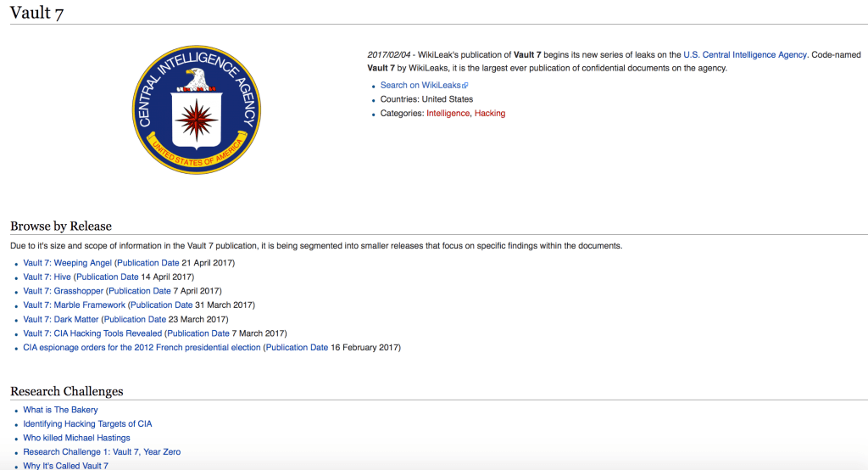The image size is (868, 470).
Task: Open Vault 7: Dark Matter release
Action: click(61, 319)
